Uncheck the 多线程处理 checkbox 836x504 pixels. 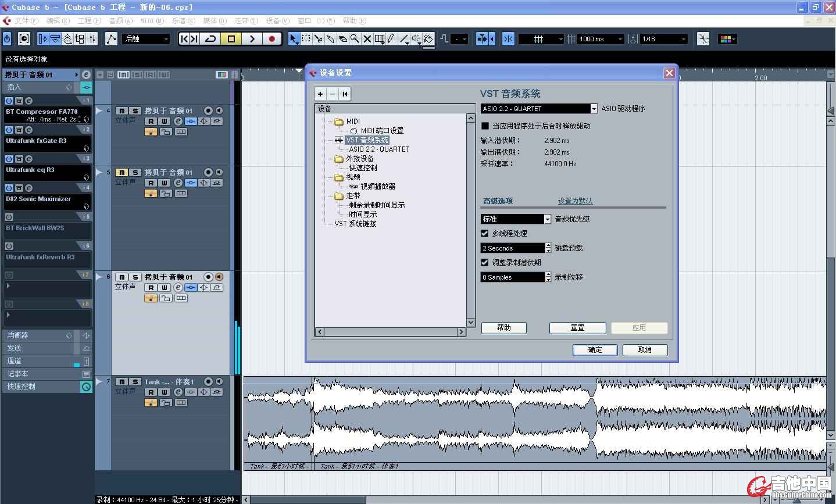[485, 233]
